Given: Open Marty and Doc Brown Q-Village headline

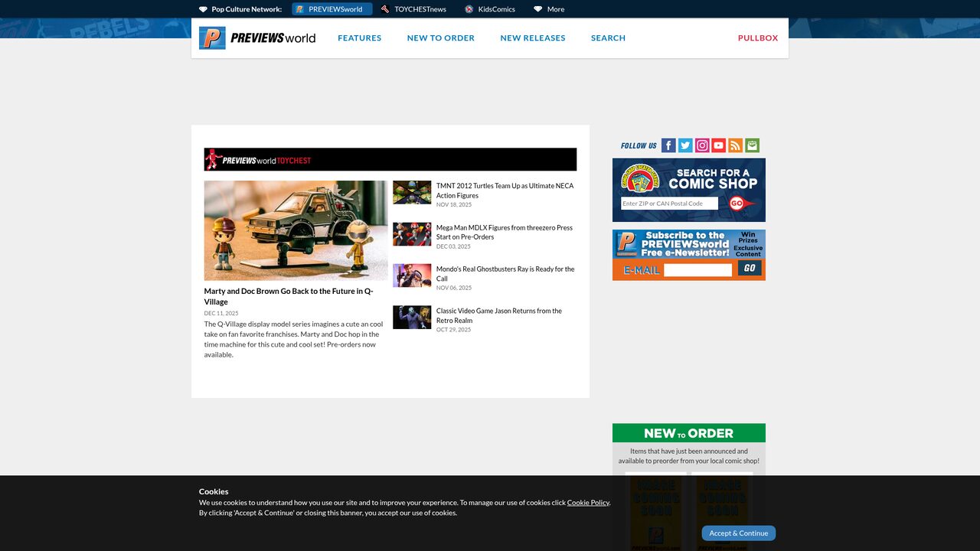Looking at the screenshot, I should pos(289,296).
